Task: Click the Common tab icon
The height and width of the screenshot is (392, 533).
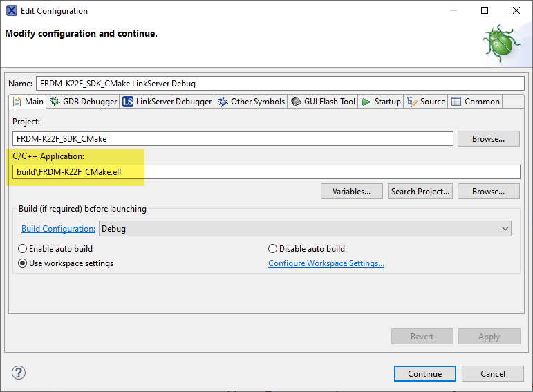Action: pyautogui.click(x=456, y=102)
